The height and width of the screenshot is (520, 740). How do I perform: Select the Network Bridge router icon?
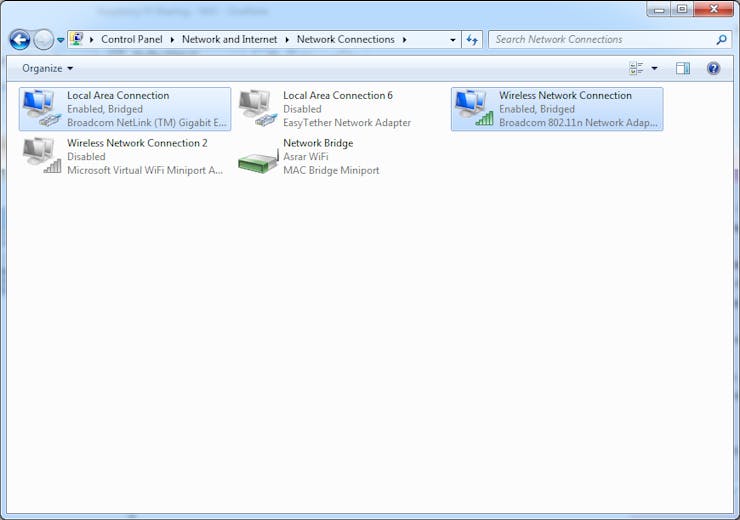point(258,161)
